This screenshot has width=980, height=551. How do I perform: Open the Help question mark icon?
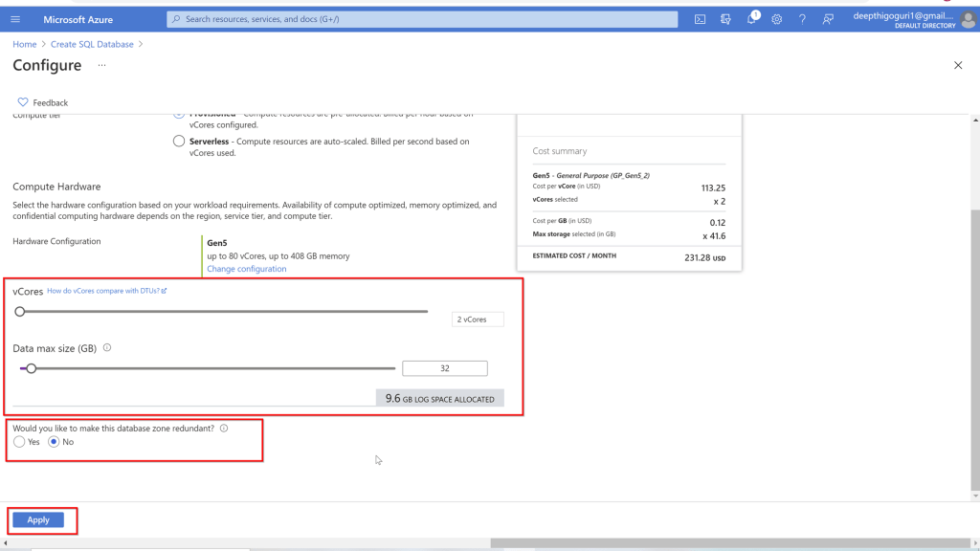[802, 19]
